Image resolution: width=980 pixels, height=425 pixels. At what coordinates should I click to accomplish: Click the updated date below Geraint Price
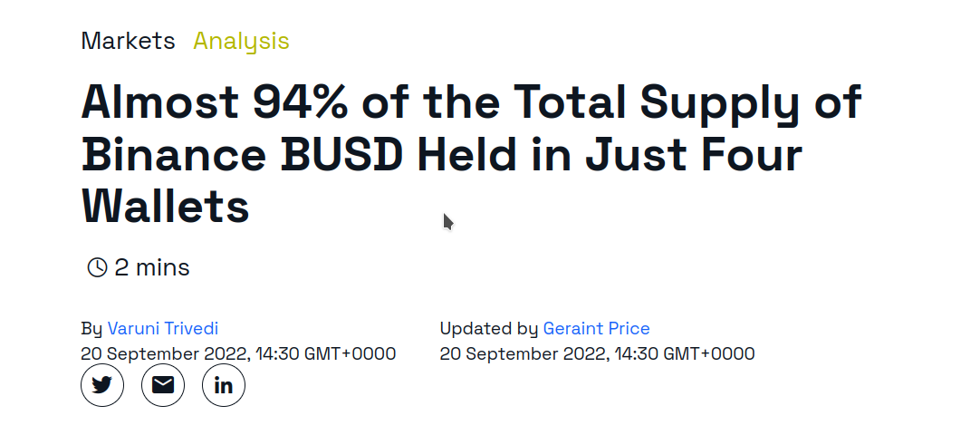(x=597, y=353)
